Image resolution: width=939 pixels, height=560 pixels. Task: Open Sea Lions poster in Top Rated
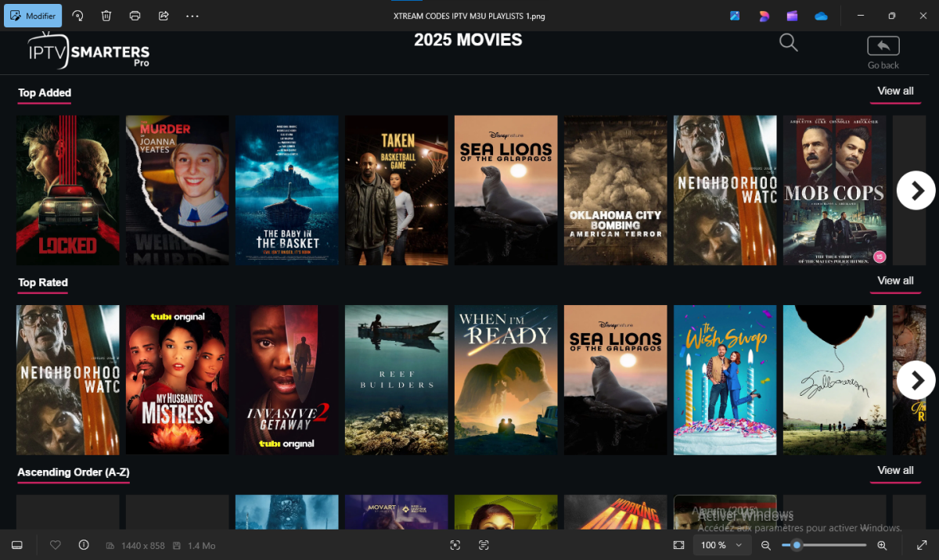[616, 380]
